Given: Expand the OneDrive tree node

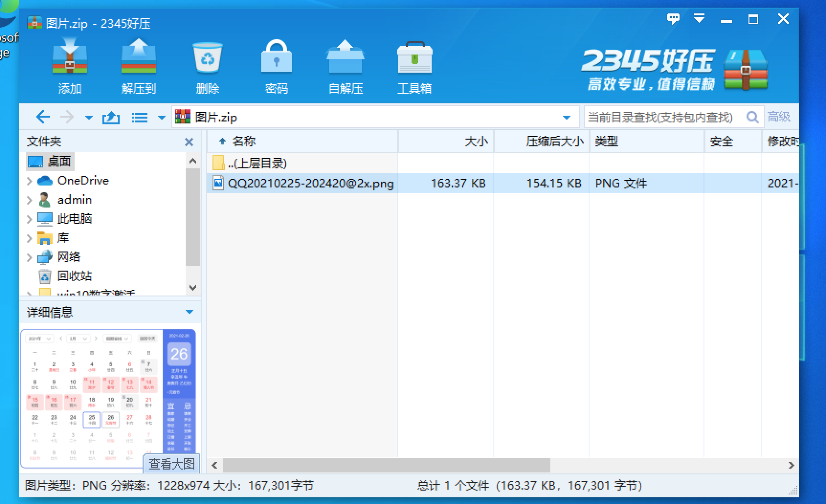Looking at the screenshot, I should coord(29,181).
